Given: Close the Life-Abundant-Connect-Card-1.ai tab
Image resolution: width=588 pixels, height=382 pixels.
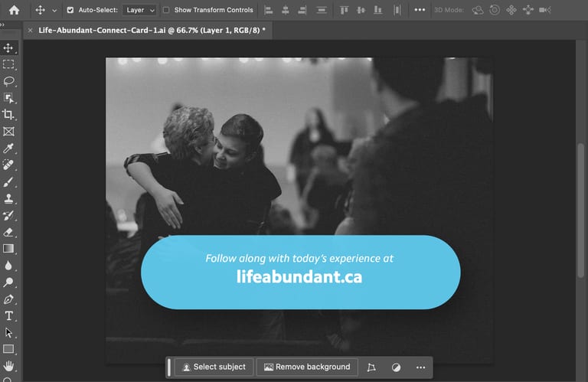Looking at the screenshot, I should tap(31, 31).
